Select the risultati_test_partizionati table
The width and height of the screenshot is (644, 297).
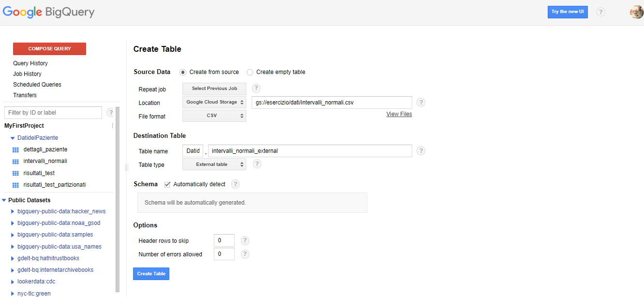pos(55,185)
